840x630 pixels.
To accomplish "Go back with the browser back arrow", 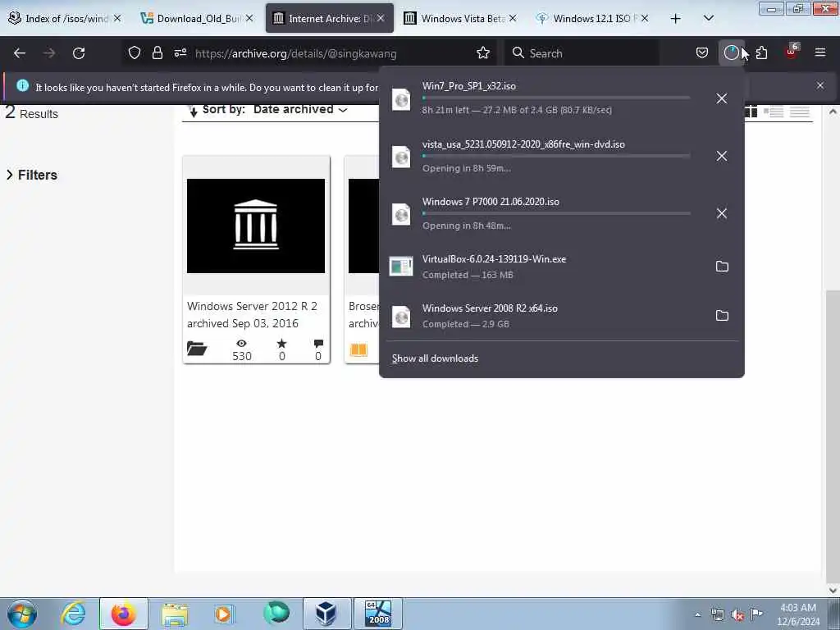I will coord(20,53).
